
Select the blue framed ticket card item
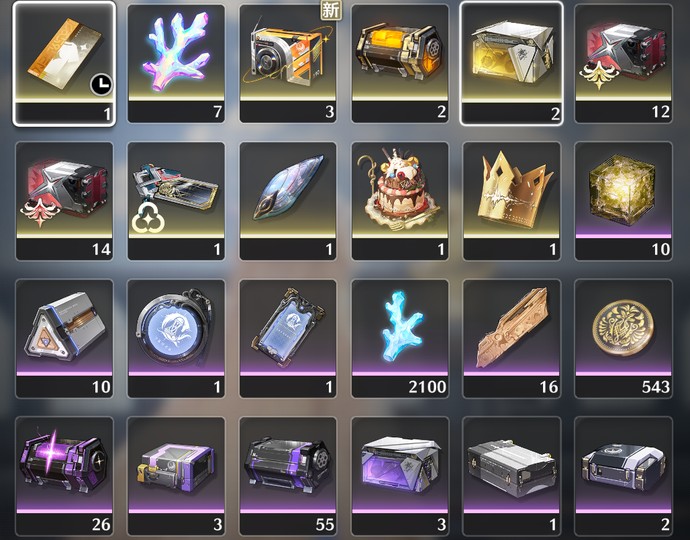(288, 338)
